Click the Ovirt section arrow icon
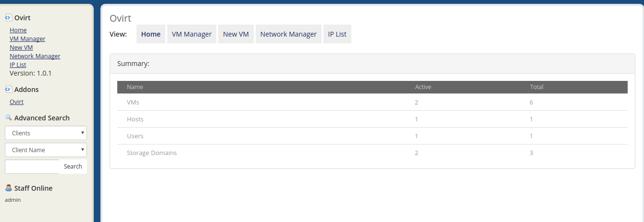This screenshot has height=222, width=644. [8, 18]
